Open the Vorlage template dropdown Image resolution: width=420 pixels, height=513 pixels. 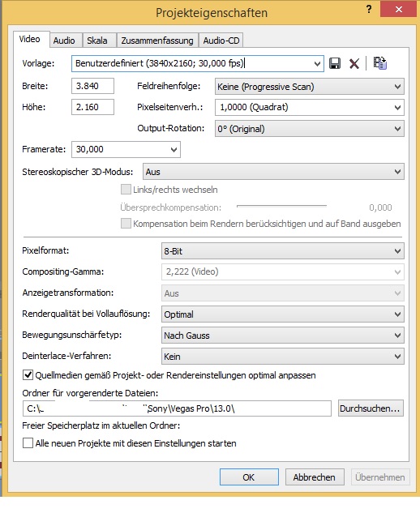(198, 63)
